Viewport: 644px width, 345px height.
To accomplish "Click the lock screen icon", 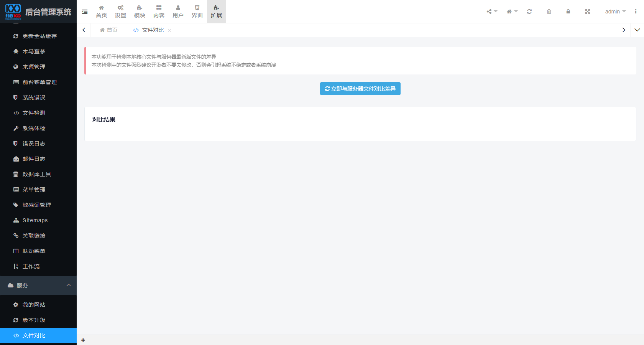I will click(568, 12).
